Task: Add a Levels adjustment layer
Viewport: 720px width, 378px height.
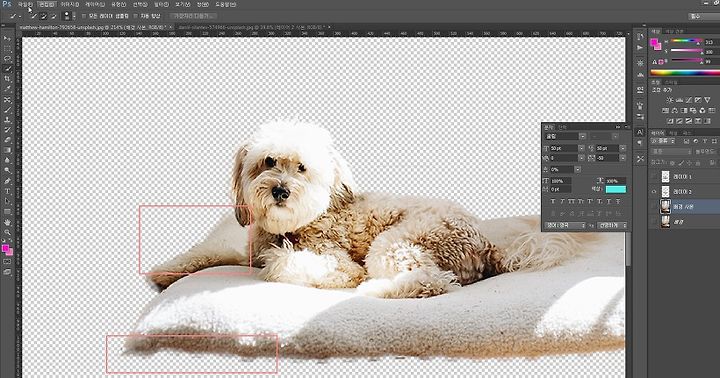Action: click(x=679, y=100)
